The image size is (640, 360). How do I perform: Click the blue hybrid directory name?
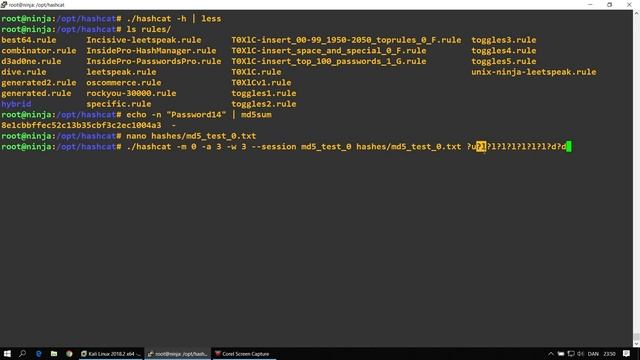(x=16, y=104)
